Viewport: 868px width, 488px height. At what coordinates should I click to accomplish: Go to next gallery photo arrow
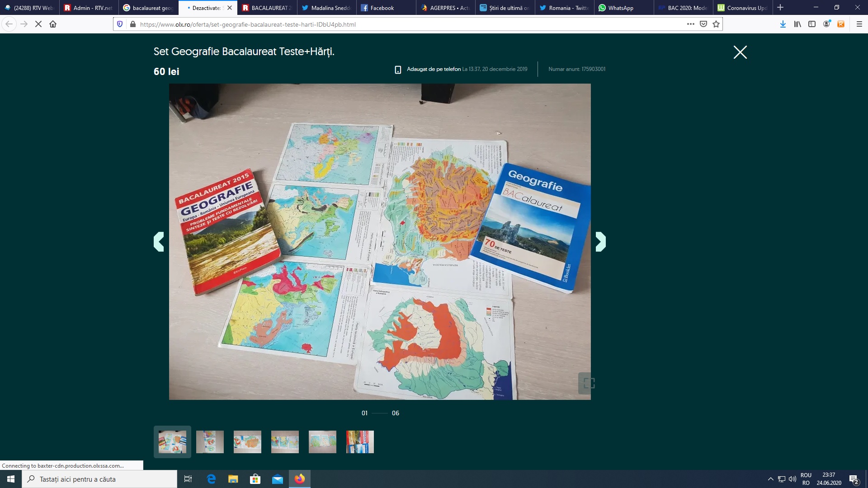point(600,242)
